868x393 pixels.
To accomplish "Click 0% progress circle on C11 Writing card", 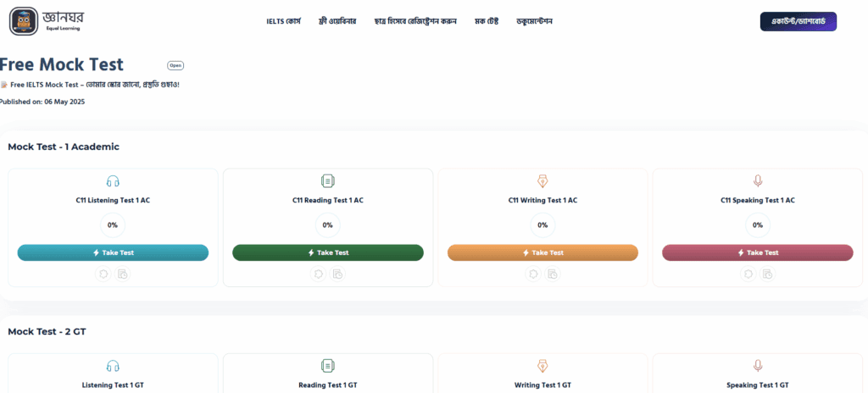I will pos(542,225).
